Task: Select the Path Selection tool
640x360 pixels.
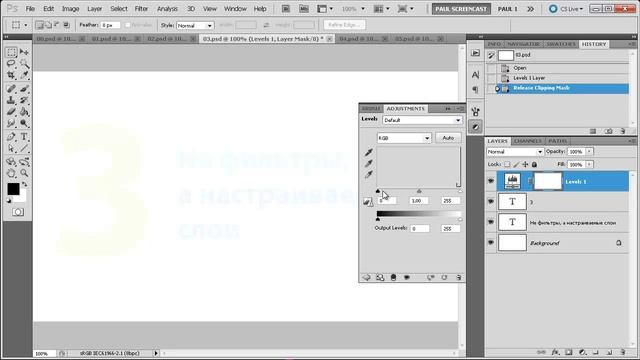Action: click(x=11, y=148)
